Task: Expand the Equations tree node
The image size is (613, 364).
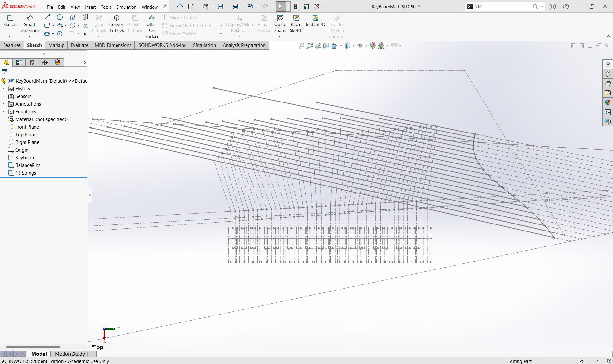Action: (3, 112)
